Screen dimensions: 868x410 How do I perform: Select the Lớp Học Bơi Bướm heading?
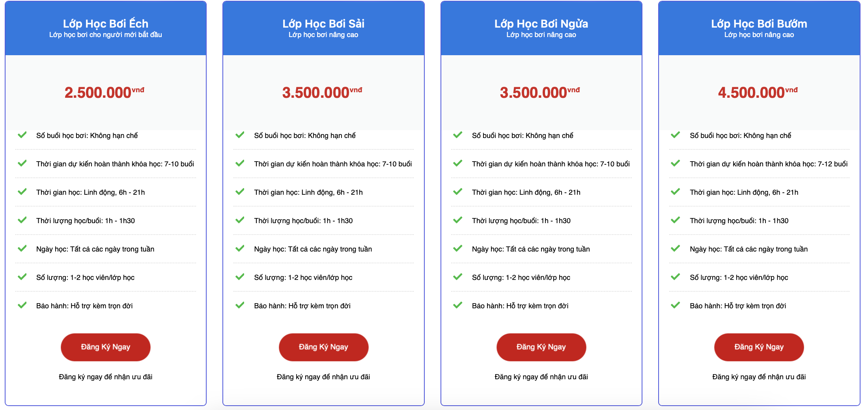(759, 24)
